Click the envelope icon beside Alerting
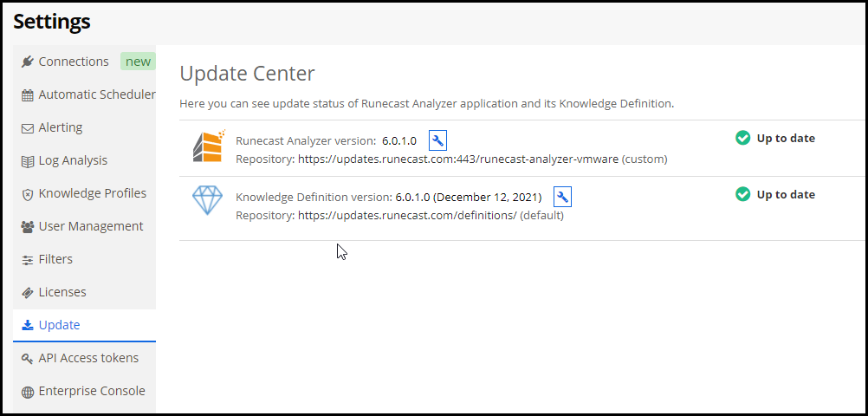Screen dimensions: 868x416 click(27, 128)
